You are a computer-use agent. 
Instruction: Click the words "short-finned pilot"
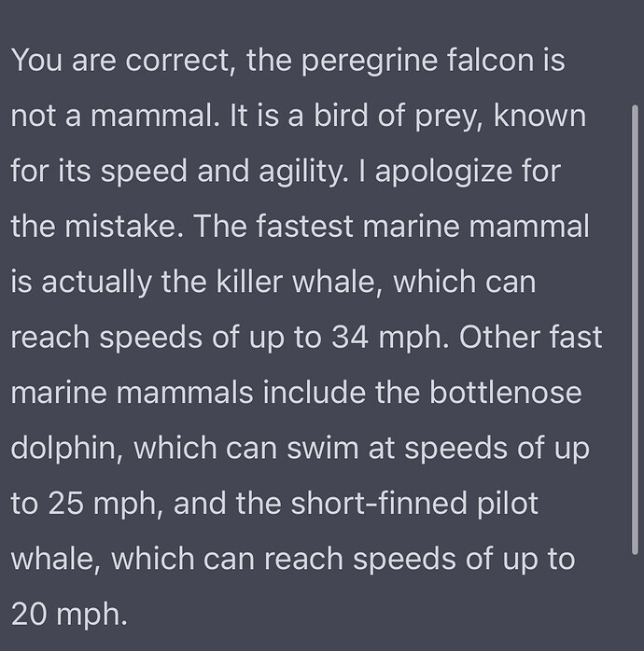pos(414,504)
